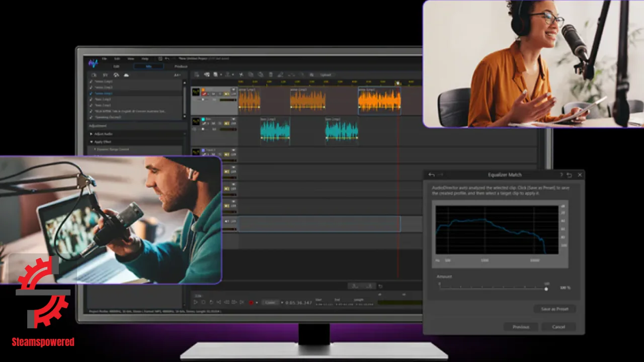Switch to the Produce room tab
644x362 pixels.
pyautogui.click(x=181, y=66)
